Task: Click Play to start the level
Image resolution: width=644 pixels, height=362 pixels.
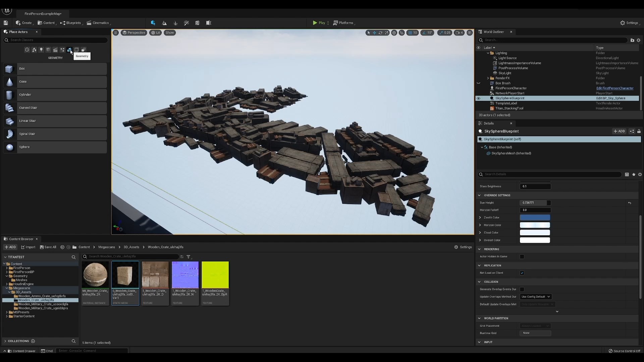Action: pos(319,23)
